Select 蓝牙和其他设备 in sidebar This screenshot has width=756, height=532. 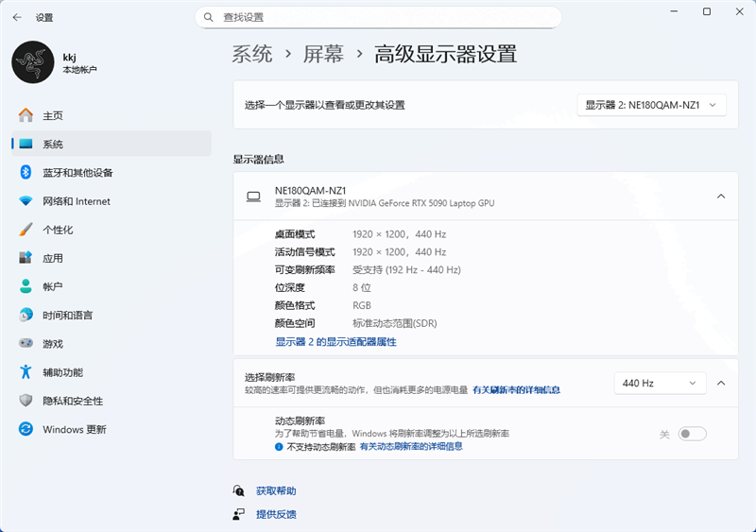112,172
